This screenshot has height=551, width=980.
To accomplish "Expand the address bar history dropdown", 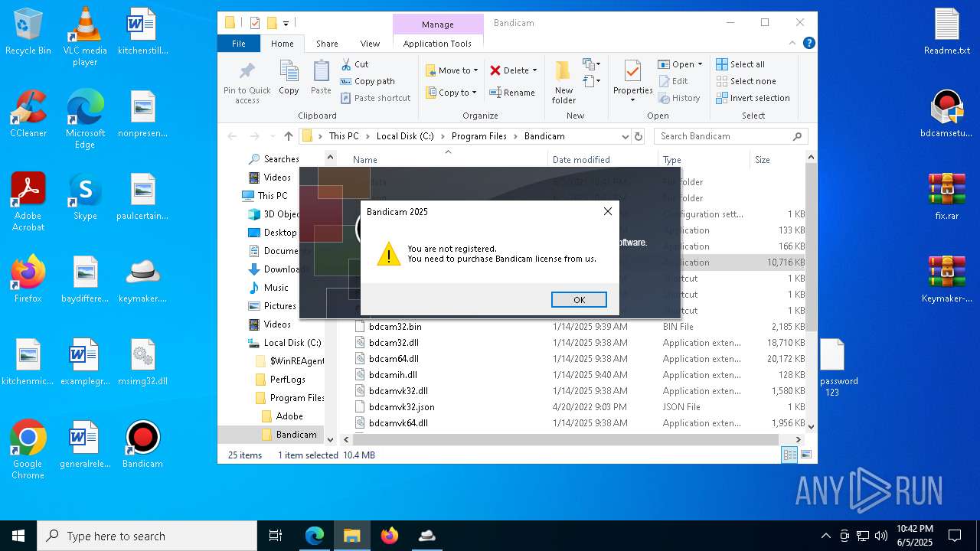I will 625,136.
